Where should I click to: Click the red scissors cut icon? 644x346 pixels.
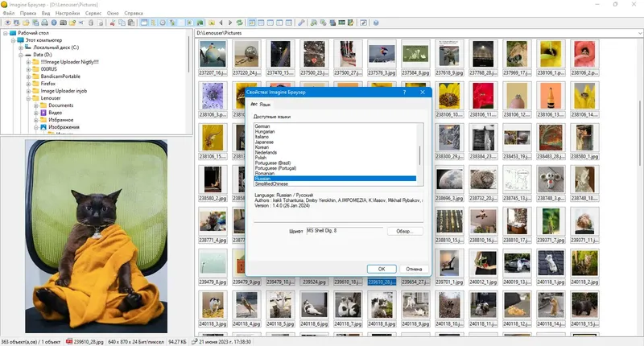click(x=113, y=23)
